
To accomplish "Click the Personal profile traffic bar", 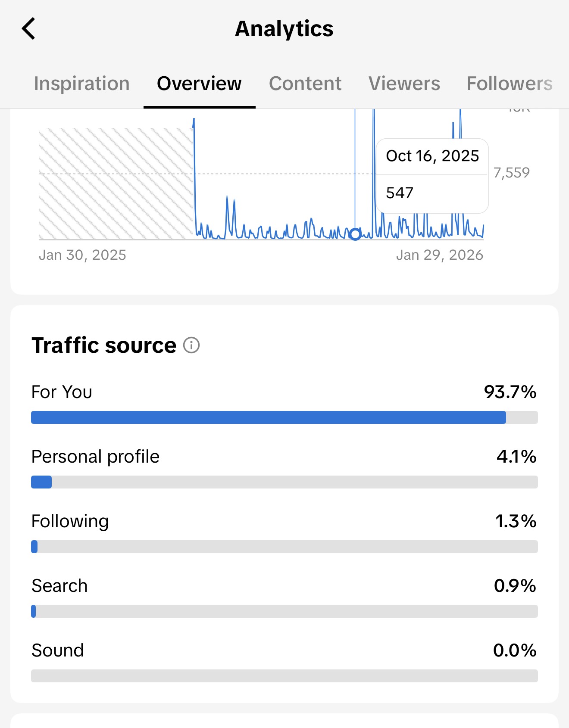I will tap(284, 482).
